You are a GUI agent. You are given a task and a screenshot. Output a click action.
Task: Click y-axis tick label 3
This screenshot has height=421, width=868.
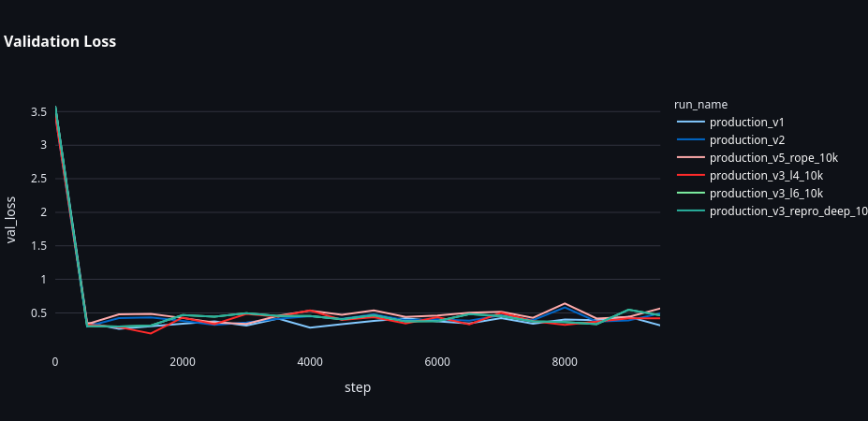coord(42,145)
